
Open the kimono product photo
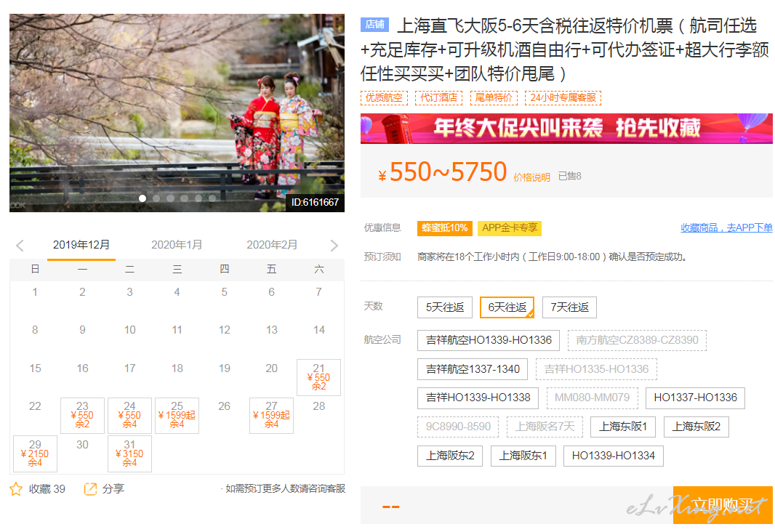[x=177, y=113]
